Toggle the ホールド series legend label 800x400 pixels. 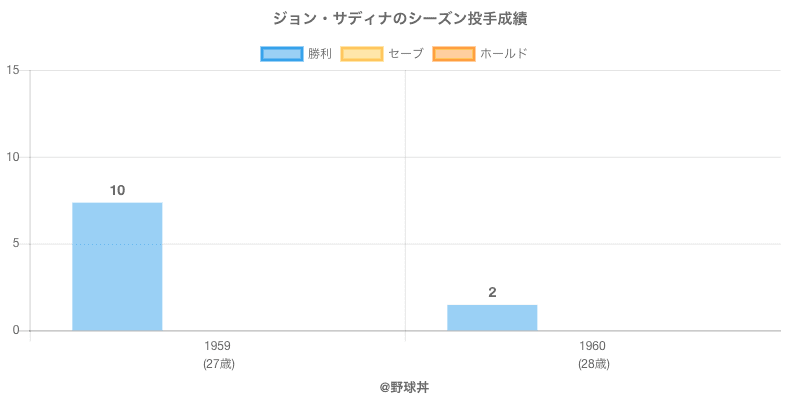(503, 53)
